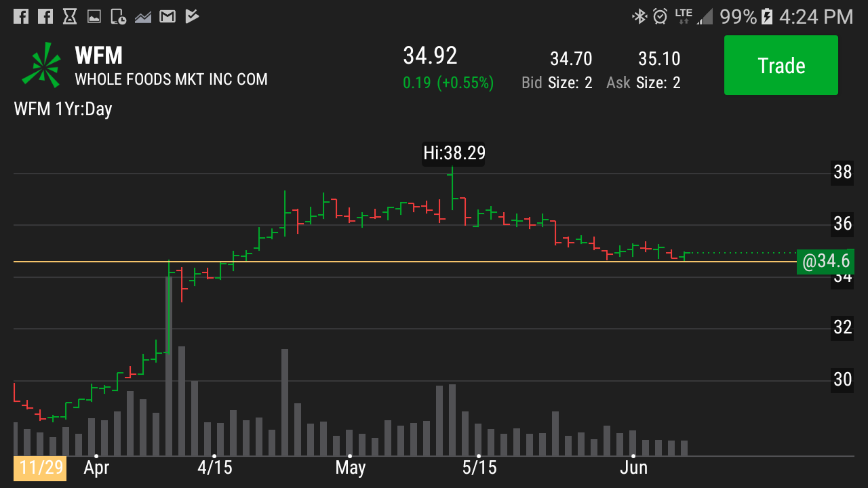
Task: Tap the 30 price axis label
Action: coord(843,380)
